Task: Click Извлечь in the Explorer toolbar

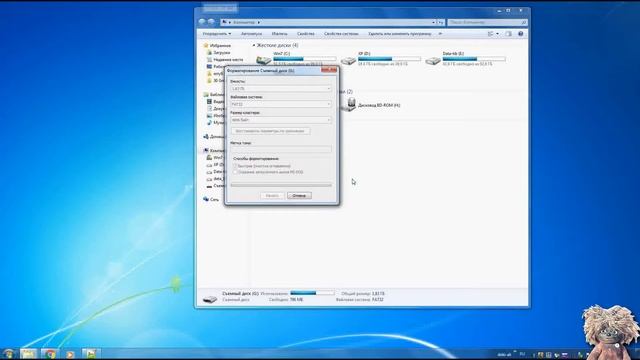Action: pos(280,34)
